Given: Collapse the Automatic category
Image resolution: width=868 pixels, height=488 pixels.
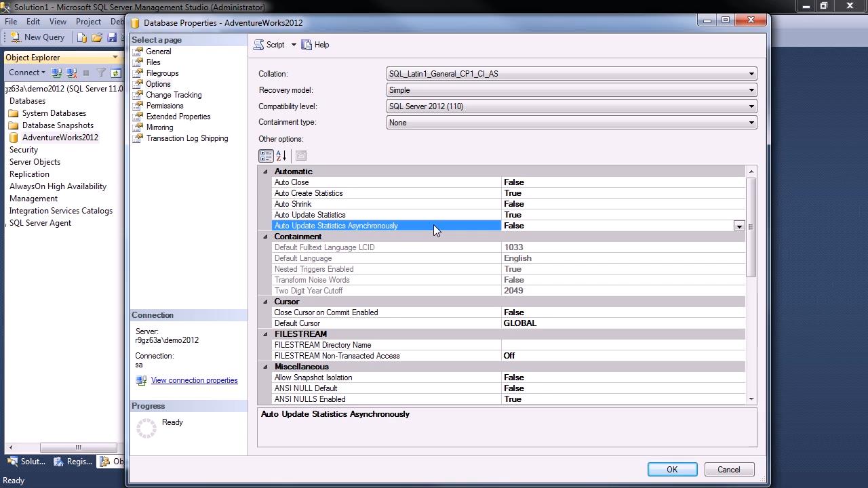Looking at the screenshot, I should click(265, 171).
